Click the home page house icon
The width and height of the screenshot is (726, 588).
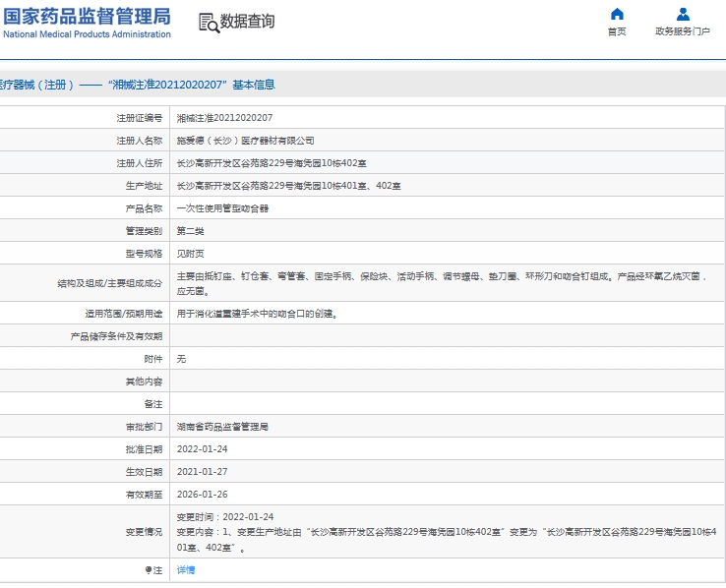[x=617, y=15]
